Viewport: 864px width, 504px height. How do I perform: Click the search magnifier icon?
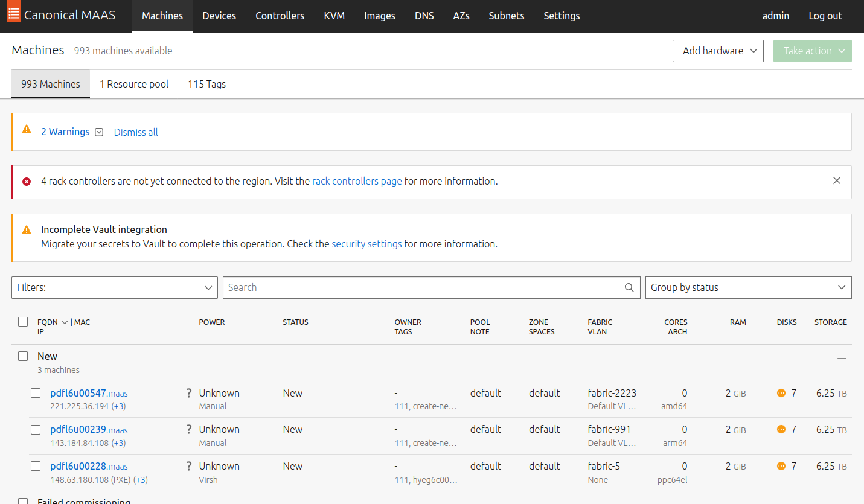pos(629,287)
